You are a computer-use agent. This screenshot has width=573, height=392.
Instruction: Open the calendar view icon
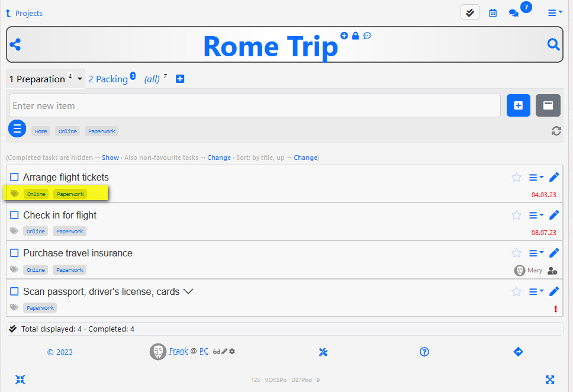coord(492,13)
